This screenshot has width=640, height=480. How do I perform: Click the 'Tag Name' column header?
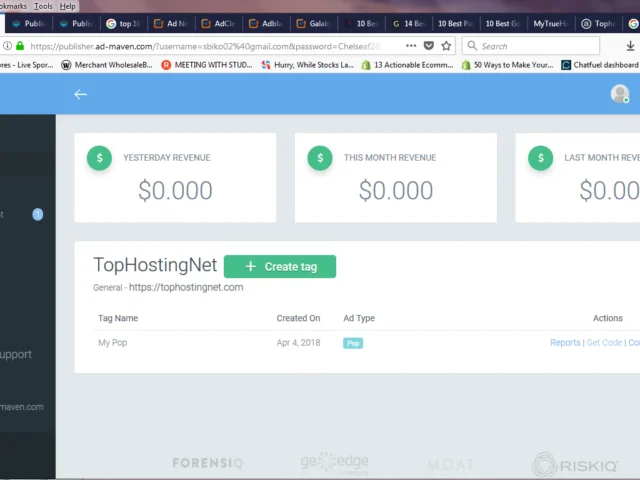point(118,318)
